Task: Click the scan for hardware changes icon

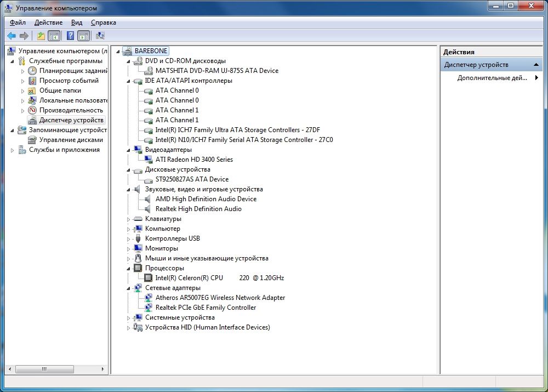Action: click(x=100, y=36)
